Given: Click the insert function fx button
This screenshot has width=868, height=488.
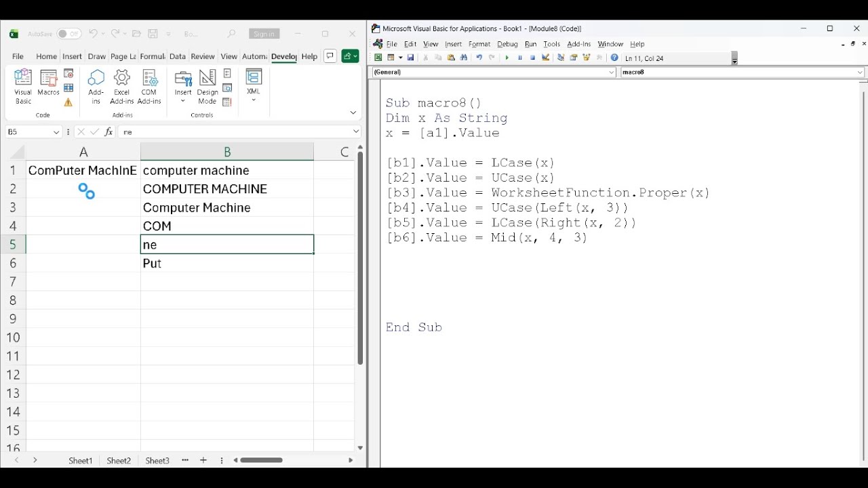Looking at the screenshot, I should [108, 132].
